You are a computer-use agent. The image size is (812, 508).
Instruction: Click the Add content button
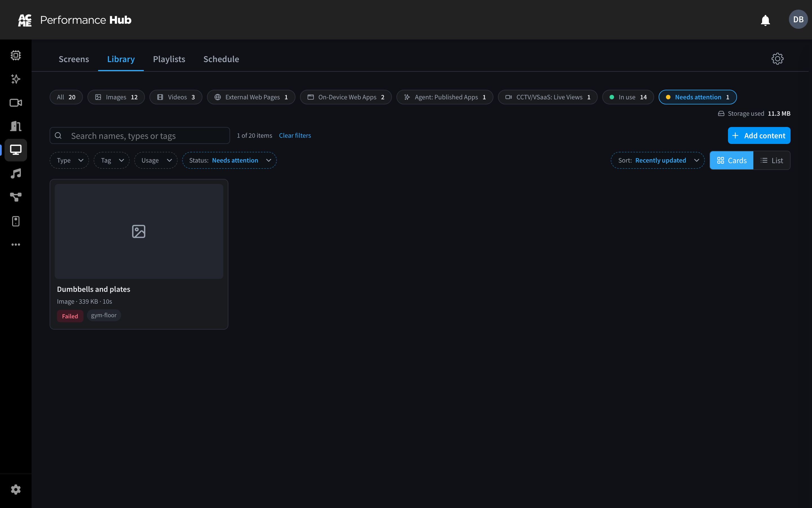(x=759, y=135)
